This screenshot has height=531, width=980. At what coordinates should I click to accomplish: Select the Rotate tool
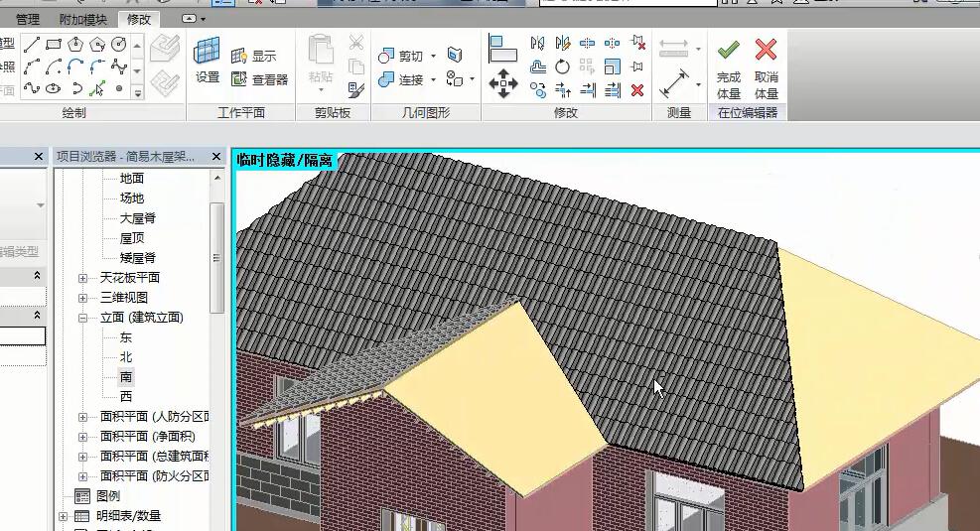pyautogui.click(x=563, y=66)
